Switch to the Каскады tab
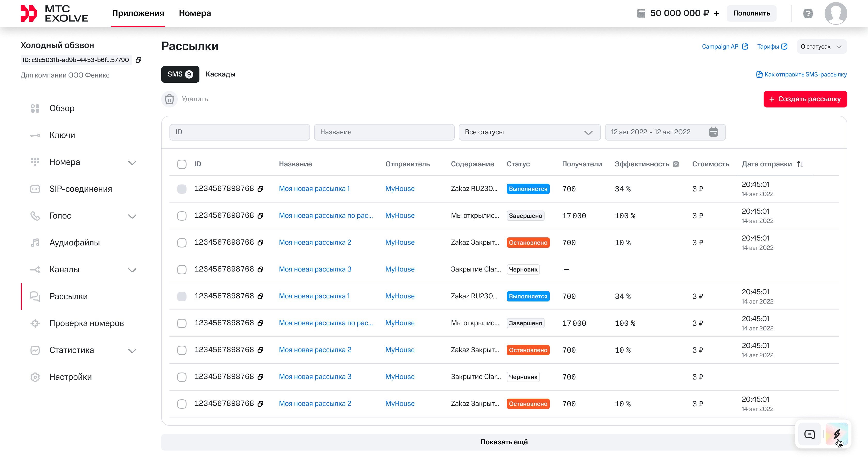This screenshot has width=868, height=465. coord(220,74)
